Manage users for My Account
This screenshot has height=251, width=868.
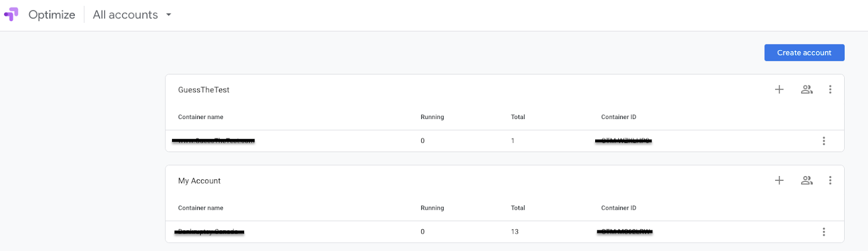coord(807,180)
